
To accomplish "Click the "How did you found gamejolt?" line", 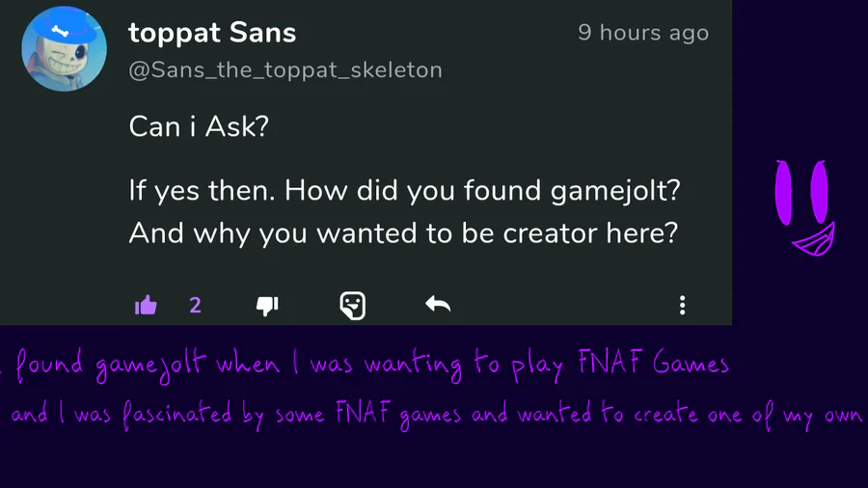I will click(405, 190).
